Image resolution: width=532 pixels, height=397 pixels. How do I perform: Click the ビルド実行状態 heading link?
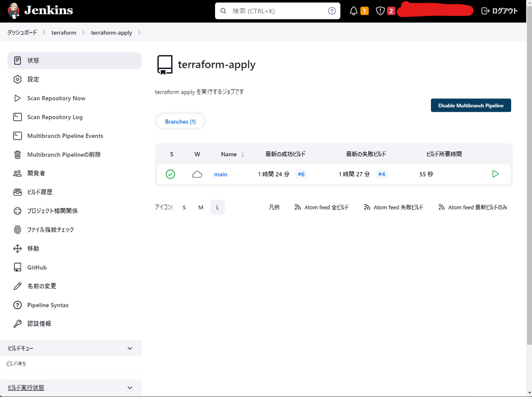pos(26,388)
